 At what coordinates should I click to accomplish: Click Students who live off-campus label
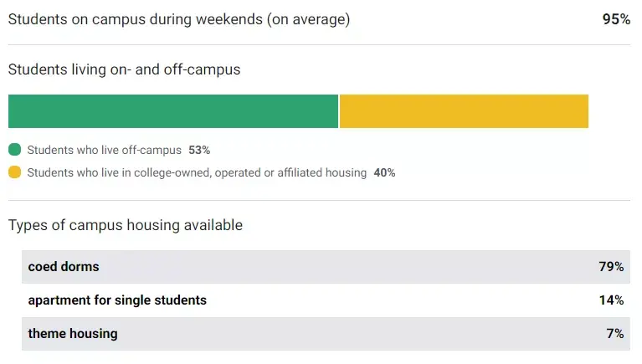pyautogui.click(x=104, y=151)
